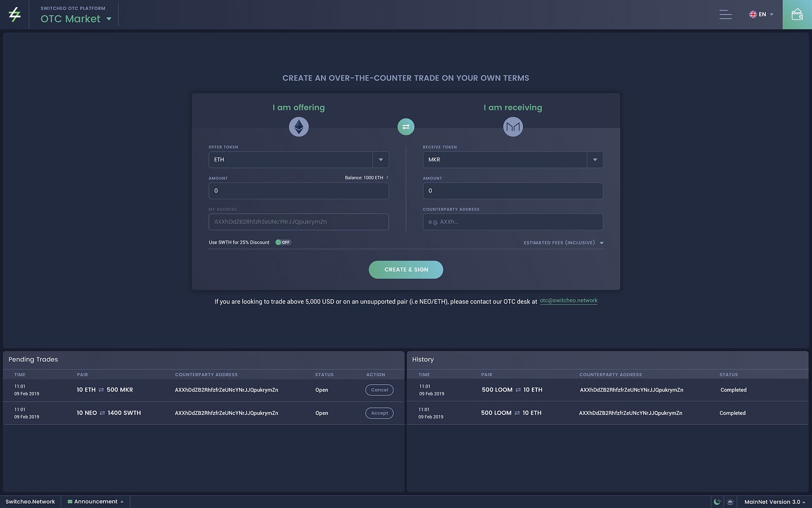
Task: Click the 'I am receiving' heading
Action: click(513, 108)
